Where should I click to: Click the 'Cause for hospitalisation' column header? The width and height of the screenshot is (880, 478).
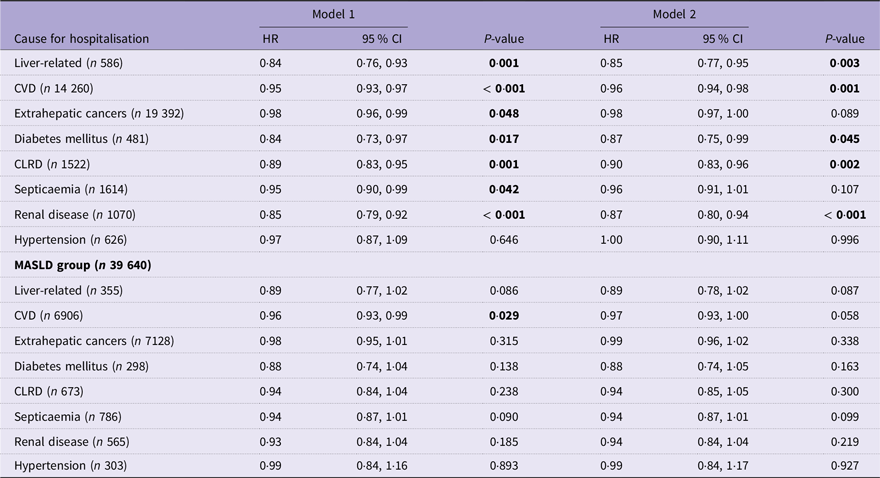point(81,39)
